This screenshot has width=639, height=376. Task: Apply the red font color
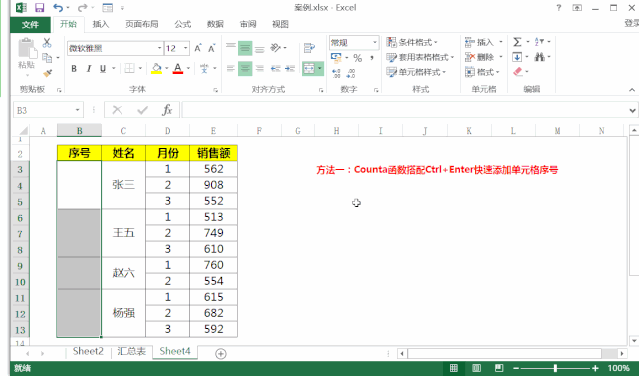178,68
